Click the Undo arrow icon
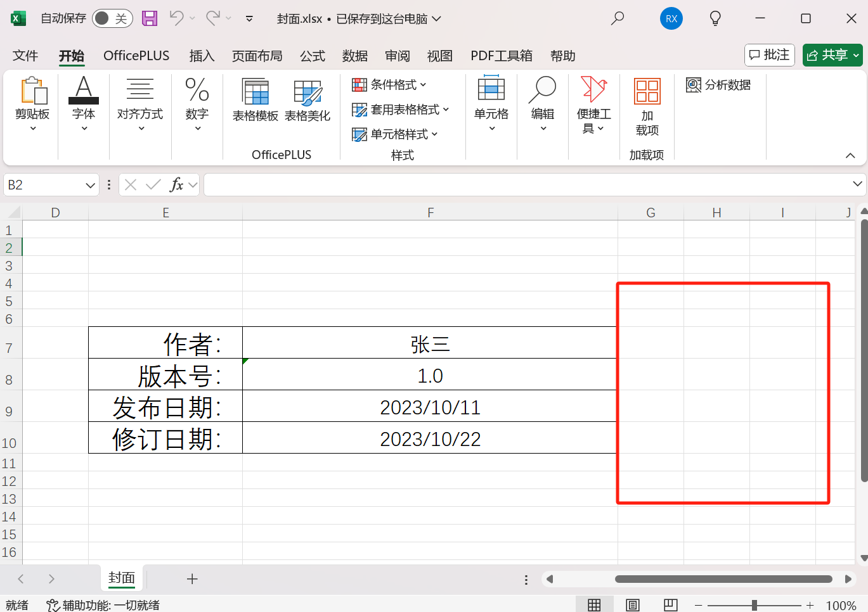The image size is (868, 612). point(176,18)
